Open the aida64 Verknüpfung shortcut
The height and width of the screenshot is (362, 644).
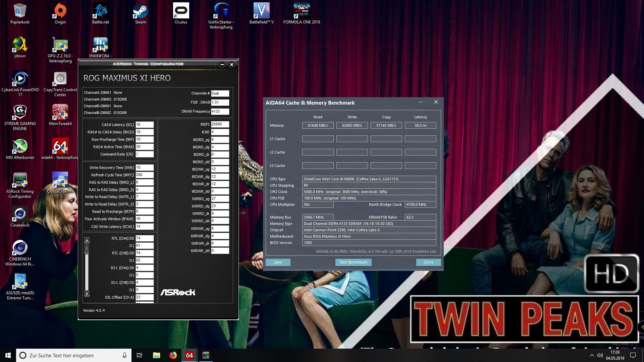[x=60, y=149]
